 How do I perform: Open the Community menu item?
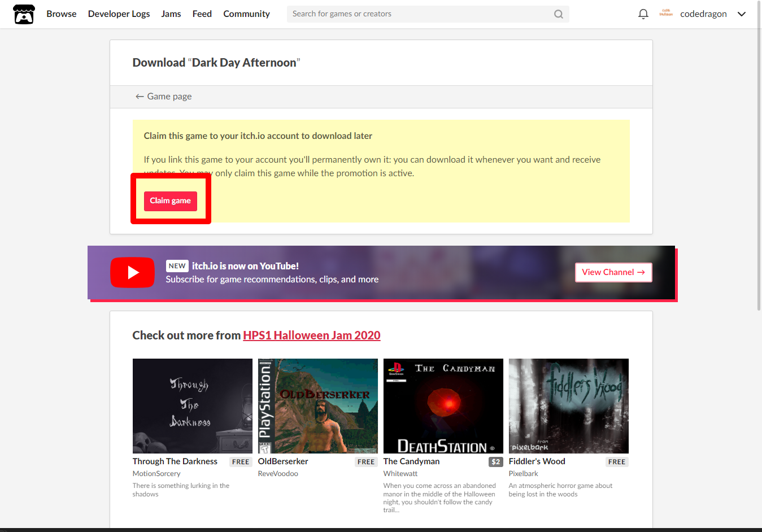pos(246,14)
